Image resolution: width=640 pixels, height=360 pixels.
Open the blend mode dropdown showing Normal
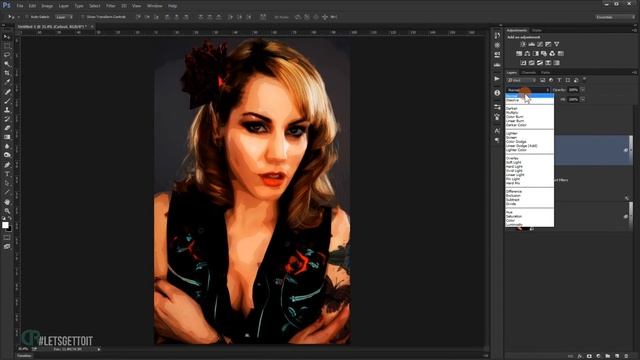click(528, 90)
